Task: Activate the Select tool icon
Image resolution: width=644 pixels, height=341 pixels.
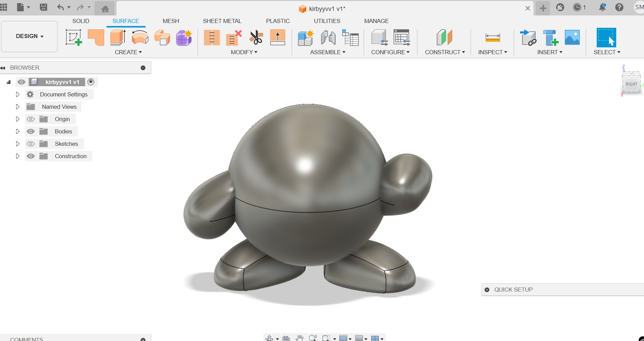Action: click(x=606, y=37)
